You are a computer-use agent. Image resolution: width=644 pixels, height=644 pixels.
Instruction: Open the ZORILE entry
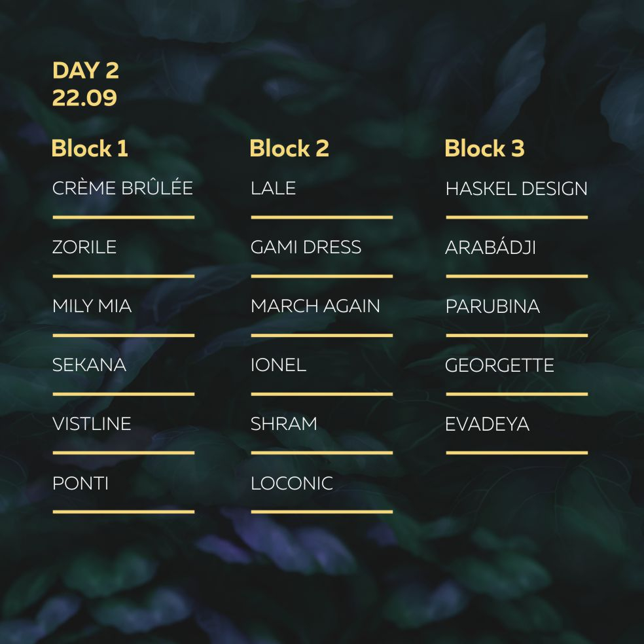84,247
